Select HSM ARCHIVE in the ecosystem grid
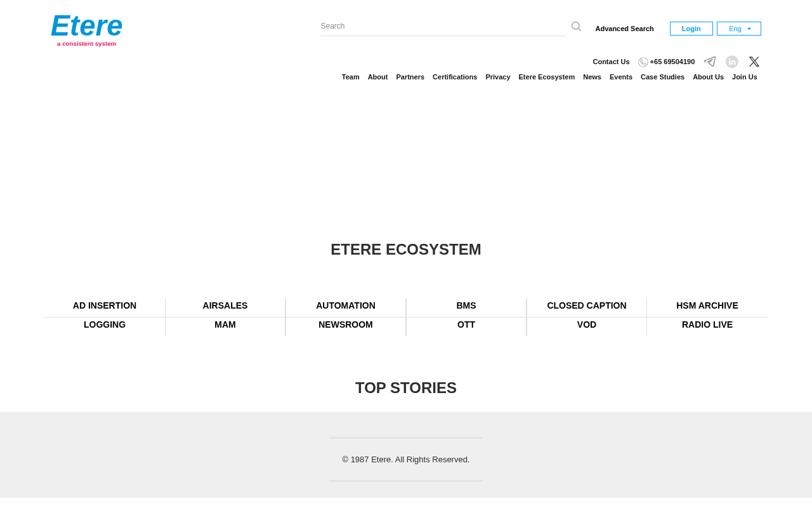812x508 pixels. coord(707,305)
